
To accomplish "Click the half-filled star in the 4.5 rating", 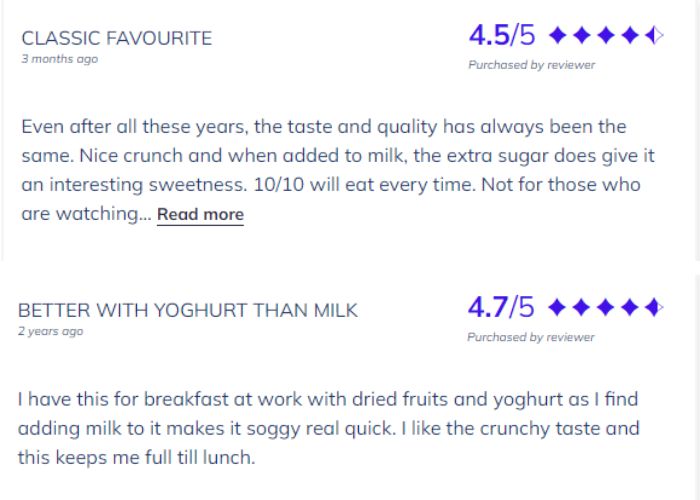I will tap(654, 37).
